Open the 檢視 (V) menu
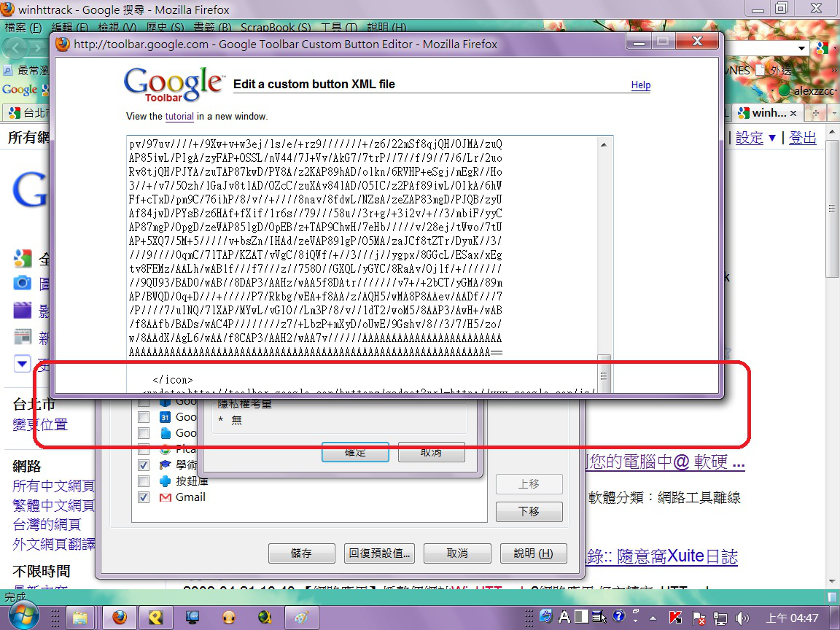This screenshot has height=630, width=840. [x=117, y=27]
